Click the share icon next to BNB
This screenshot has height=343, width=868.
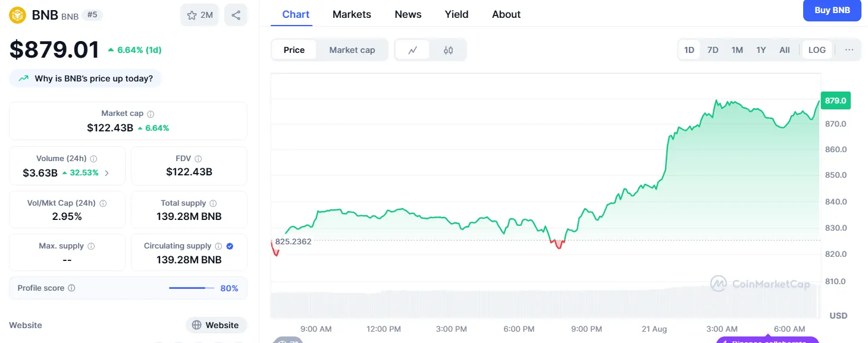[x=236, y=15]
